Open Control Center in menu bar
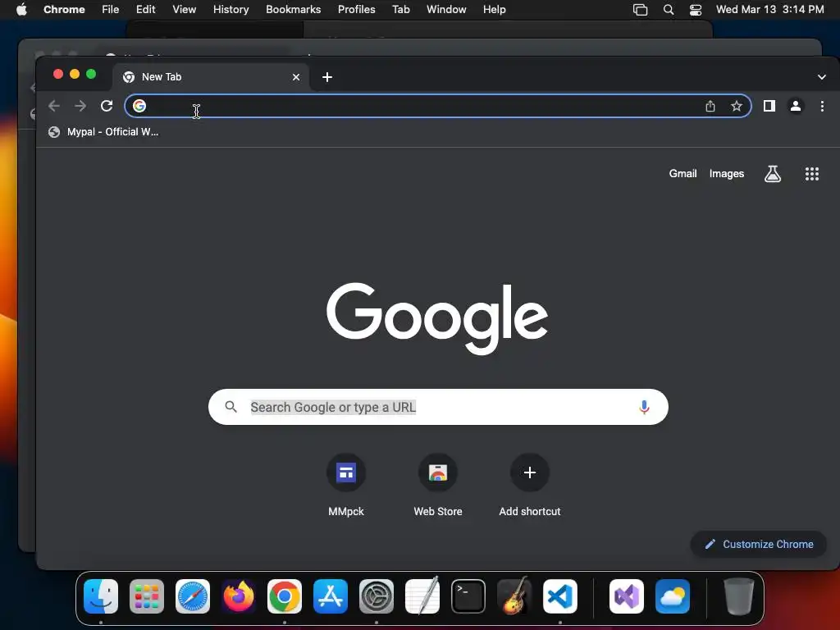The image size is (840, 630). pyautogui.click(x=696, y=10)
